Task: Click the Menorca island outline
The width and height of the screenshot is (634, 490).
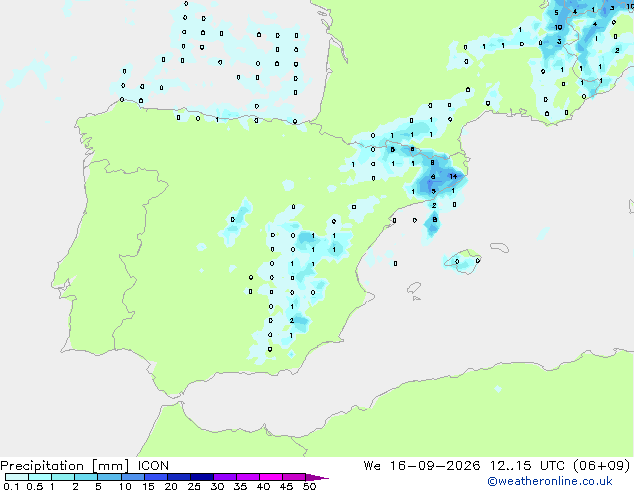Action: [x=500, y=247]
